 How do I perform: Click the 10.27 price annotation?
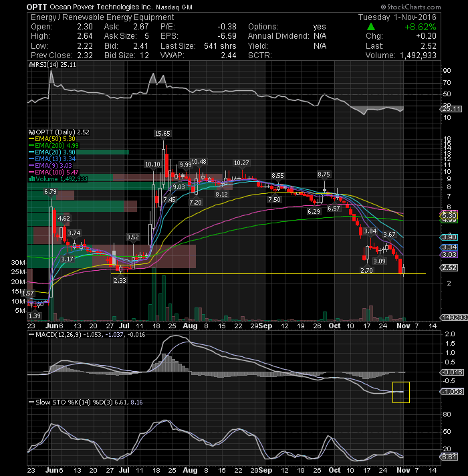pos(241,163)
